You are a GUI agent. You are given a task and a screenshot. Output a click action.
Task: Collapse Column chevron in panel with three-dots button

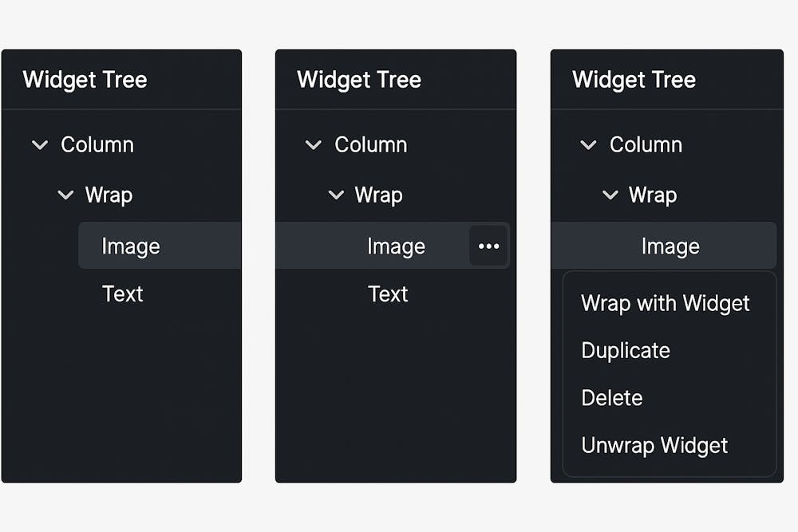pos(314,145)
